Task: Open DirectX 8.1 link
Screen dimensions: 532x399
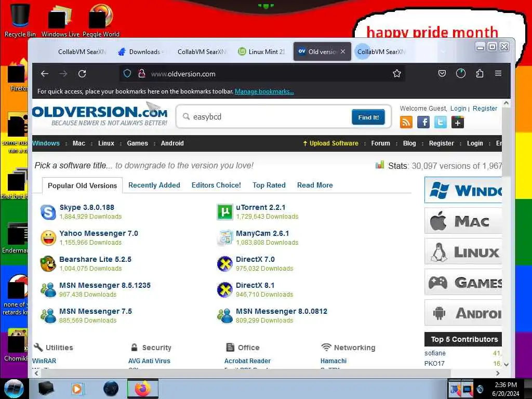Action: point(255,285)
